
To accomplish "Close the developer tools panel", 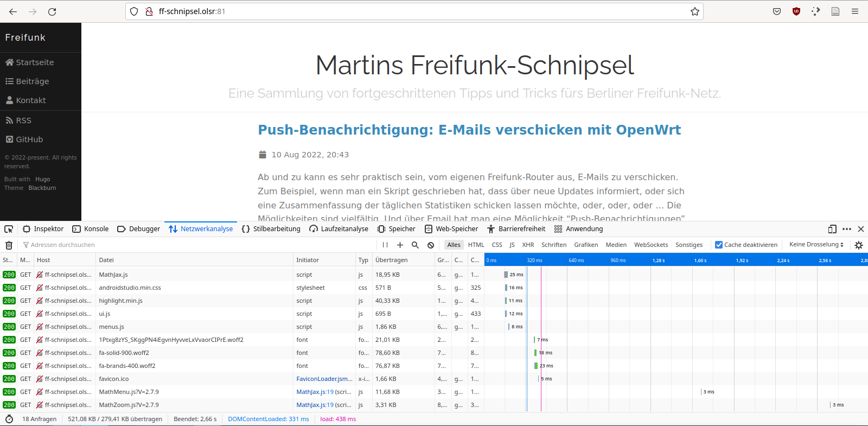I will tap(861, 229).
